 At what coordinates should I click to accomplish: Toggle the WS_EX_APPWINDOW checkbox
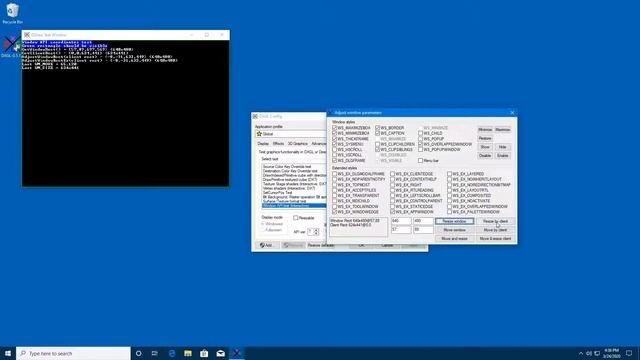click(x=412, y=212)
